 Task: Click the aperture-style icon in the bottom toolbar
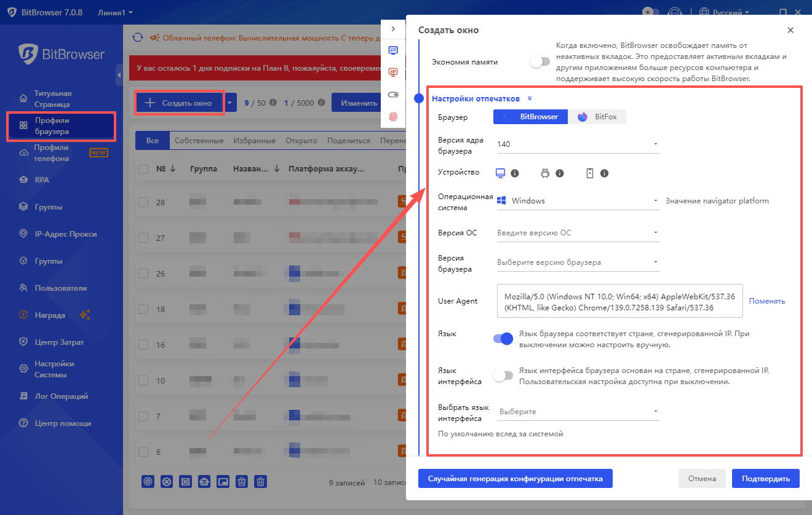(x=148, y=481)
